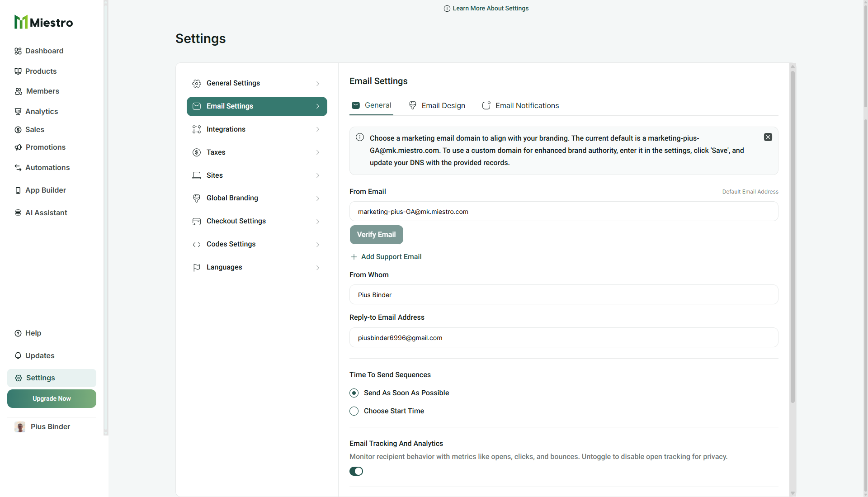Click the Global Branding brush icon
The image size is (868, 497).
197,198
